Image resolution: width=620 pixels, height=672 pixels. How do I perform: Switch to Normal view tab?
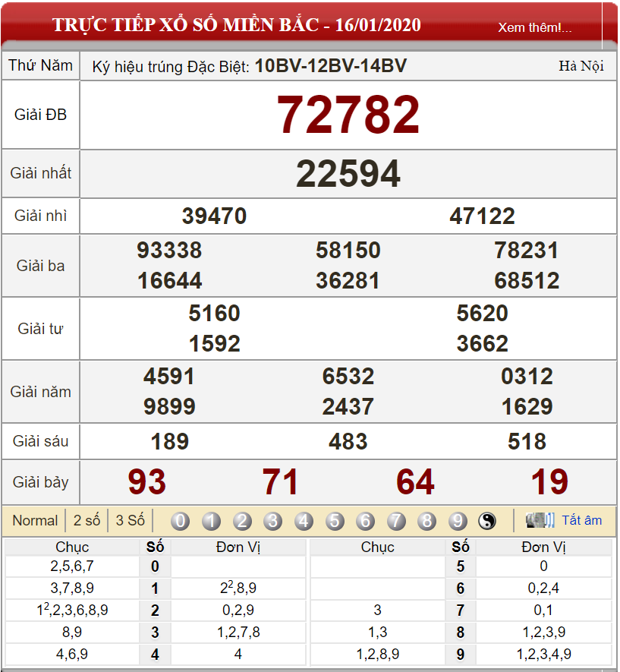35,521
